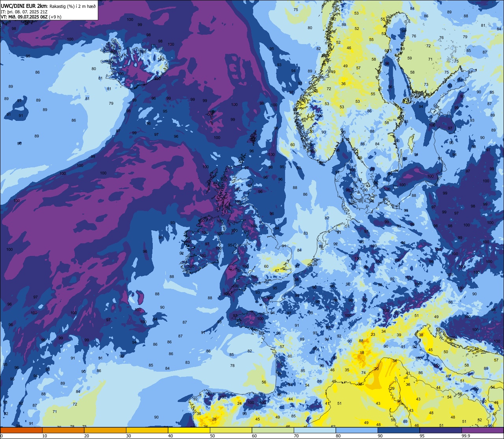Select the 30–40% gold legend swatch
The image size is (504, 439).
click(147, 430)
